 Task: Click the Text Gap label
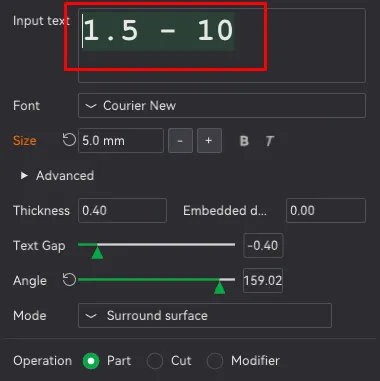(x=39, y=246)
